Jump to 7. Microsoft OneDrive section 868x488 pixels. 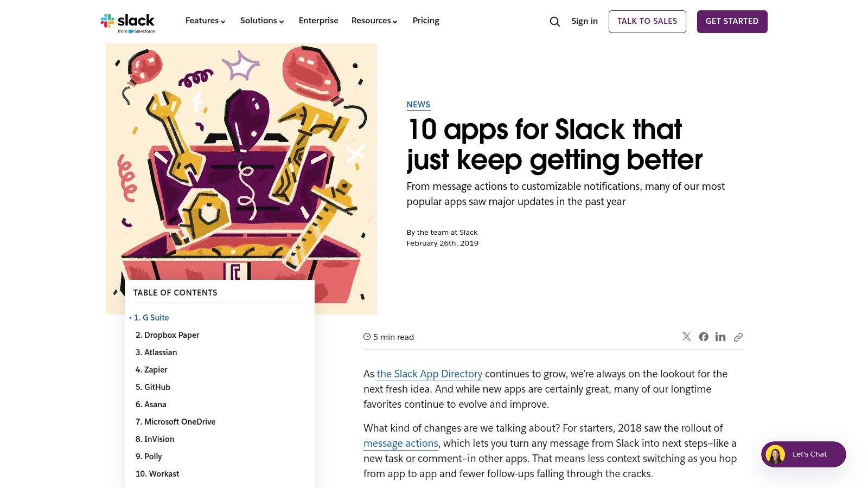pos(175,422)
